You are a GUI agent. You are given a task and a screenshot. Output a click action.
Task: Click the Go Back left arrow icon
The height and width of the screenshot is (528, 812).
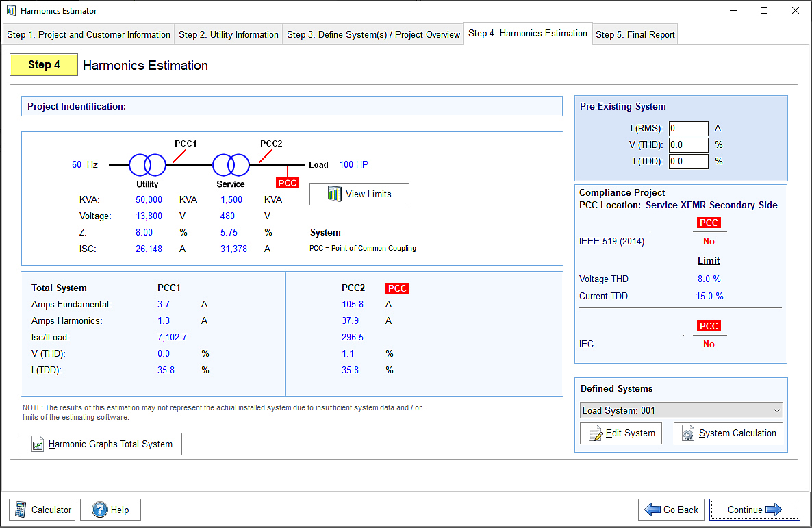pos(652,510)
